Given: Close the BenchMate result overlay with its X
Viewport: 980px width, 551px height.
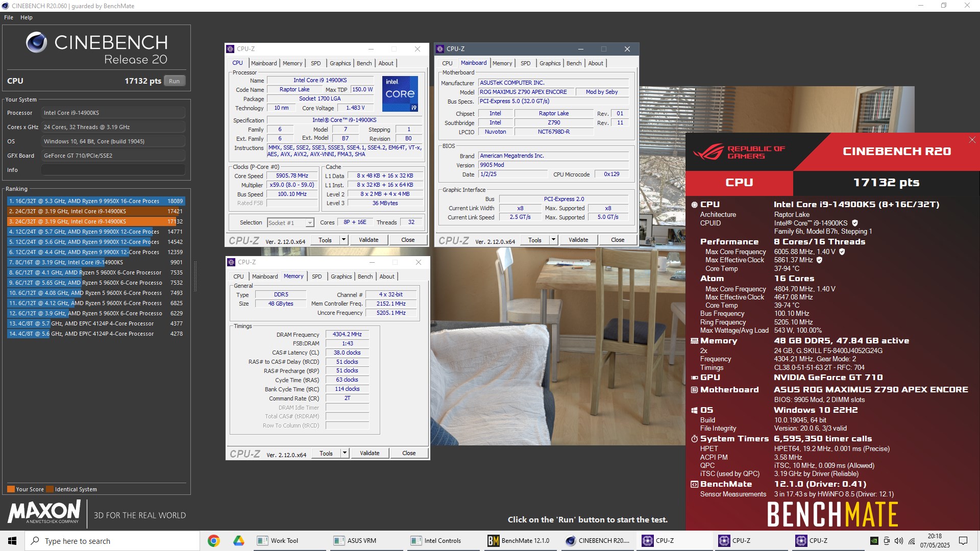Looking at the screenshot, I should tap(972, 140).
